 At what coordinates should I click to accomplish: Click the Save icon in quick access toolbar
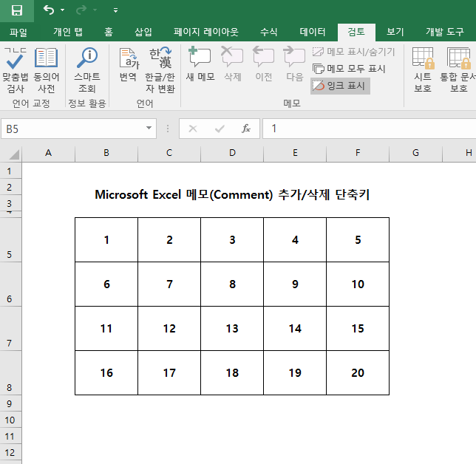pyautogui.click(x=17, y=10)
